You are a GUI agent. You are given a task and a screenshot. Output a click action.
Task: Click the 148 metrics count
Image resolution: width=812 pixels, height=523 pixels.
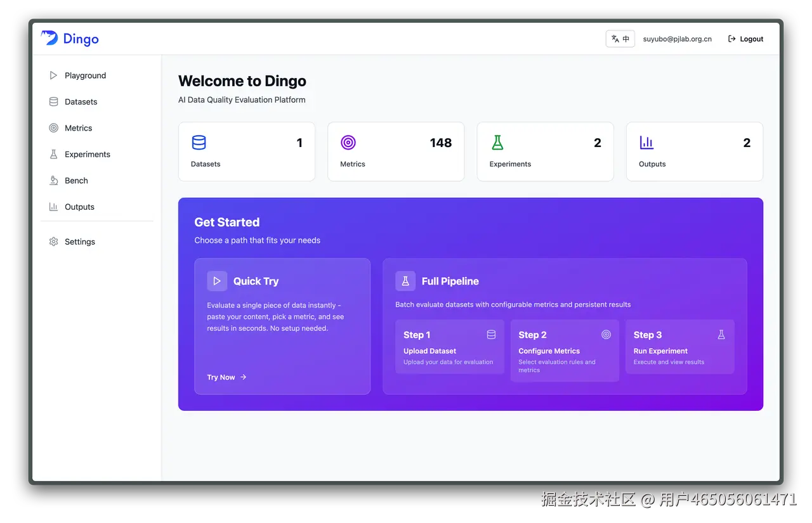[441, 143]
